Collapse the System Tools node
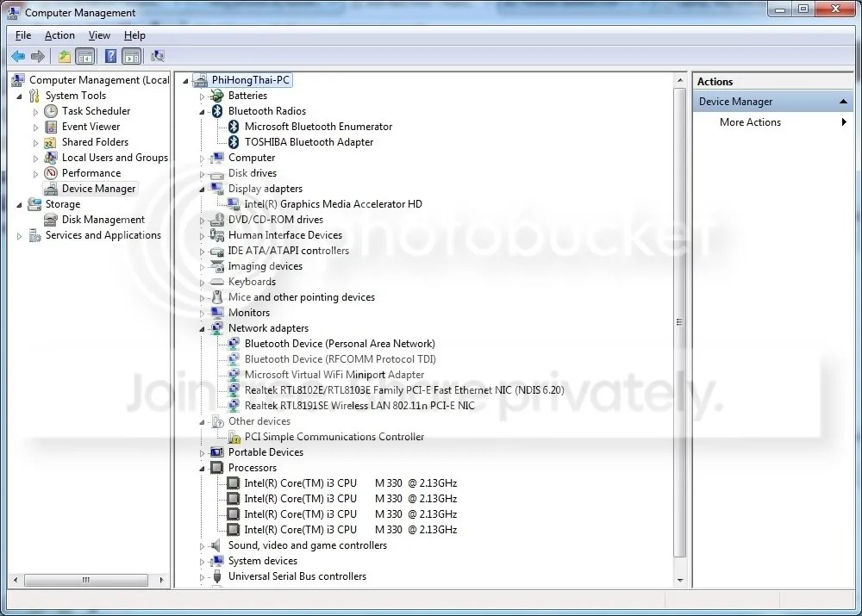 coord(19,96)
